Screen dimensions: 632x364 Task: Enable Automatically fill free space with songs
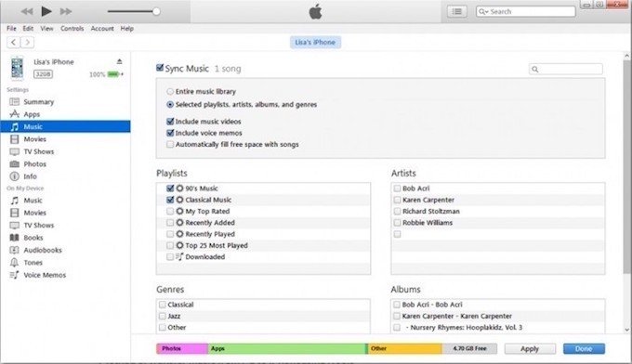pyautogui.click(x=170, y=144)
